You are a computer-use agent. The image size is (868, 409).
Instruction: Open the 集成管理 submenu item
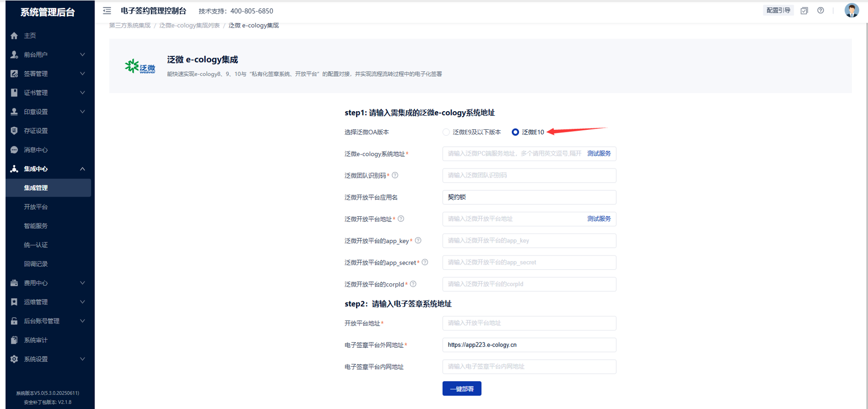[x=48, y=188]
